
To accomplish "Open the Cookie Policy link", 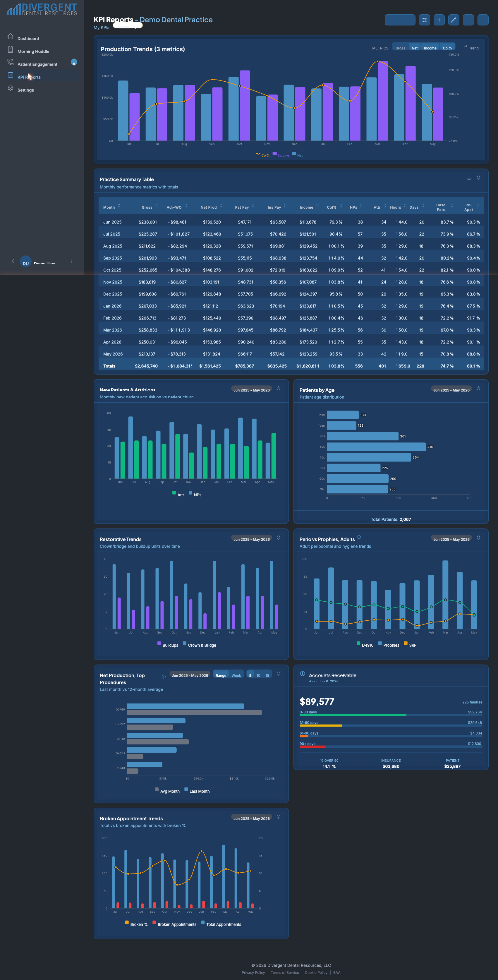I will tap(316, 972).
